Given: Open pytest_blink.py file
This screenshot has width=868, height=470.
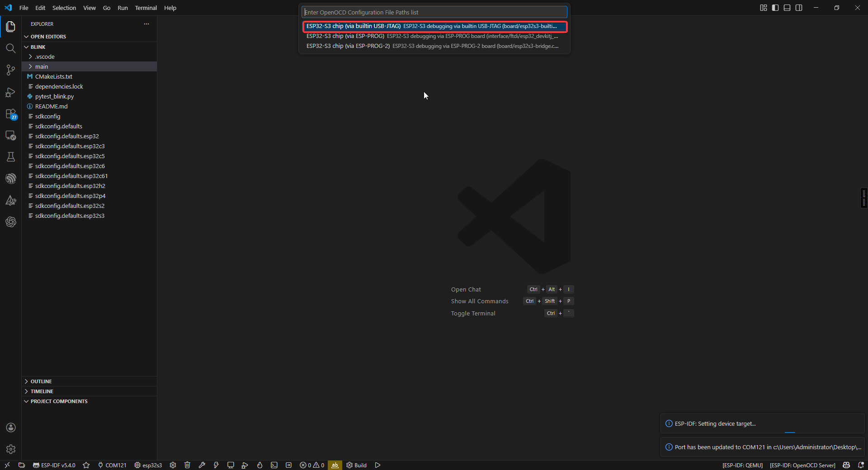Looking at the screenshot, I should click(x=90, y=96).
